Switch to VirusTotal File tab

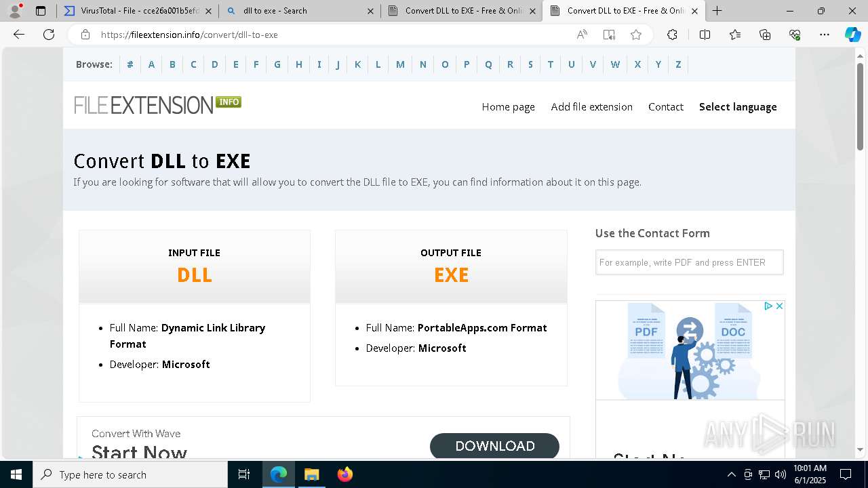click(137, 11)
